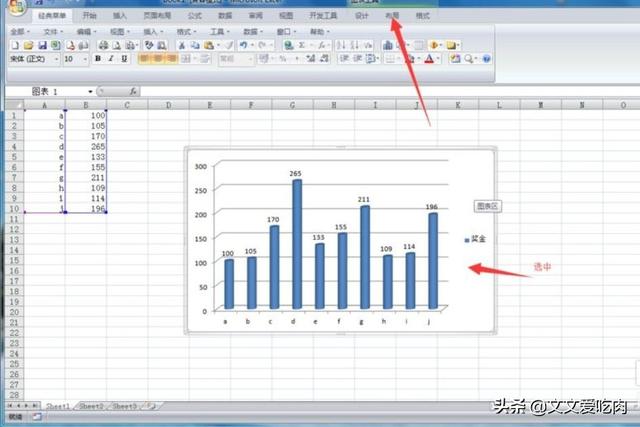
Task: Click the insert new worksheet button
Action: click(152, 406)
